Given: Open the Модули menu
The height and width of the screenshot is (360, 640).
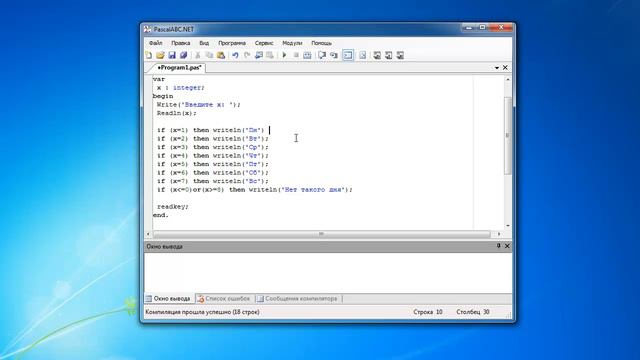Looking at the screenshot, I should pos(292,43).
